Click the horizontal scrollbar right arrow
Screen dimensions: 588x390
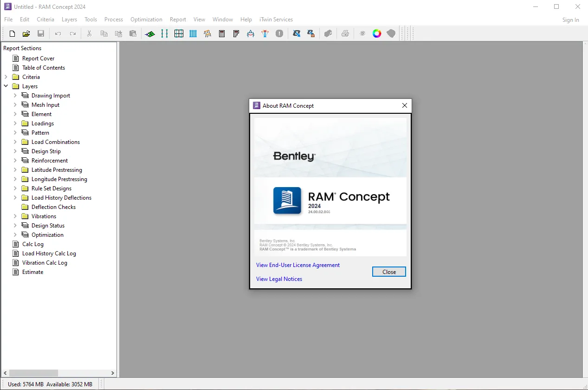[112, 373]
